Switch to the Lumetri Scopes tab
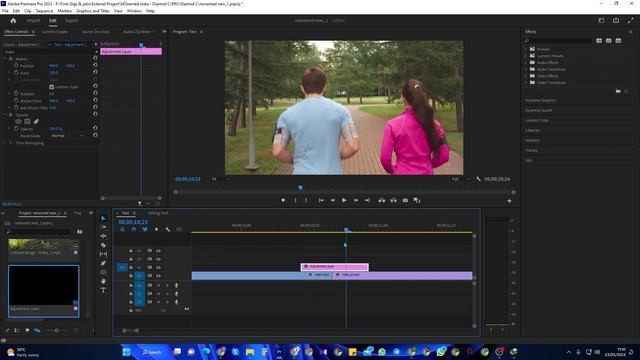 click(55, 31)
